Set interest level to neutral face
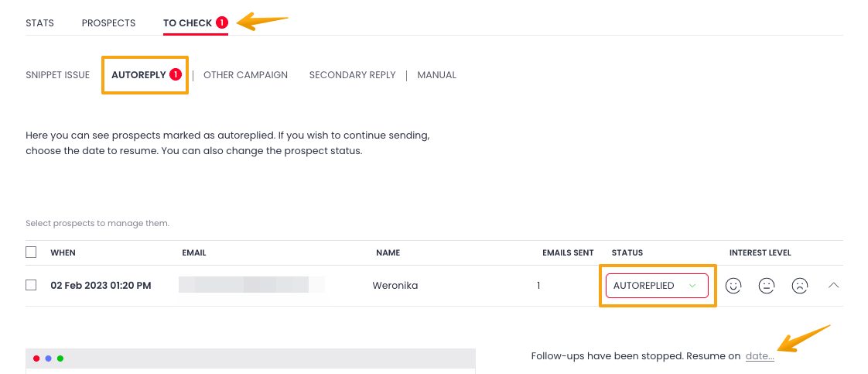This screenshot has width=868, height=374. (x=767, y=286)
